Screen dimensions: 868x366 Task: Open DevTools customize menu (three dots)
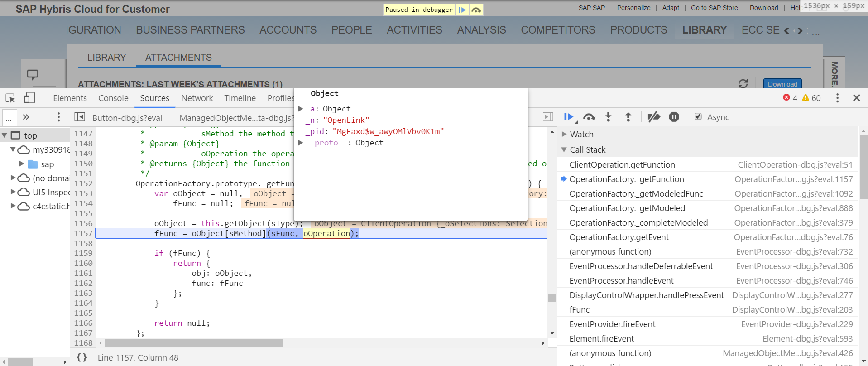[837, 98]
